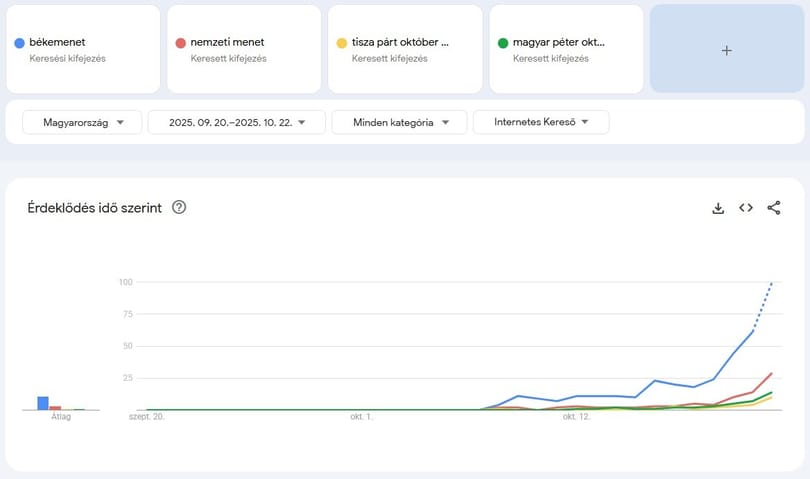Click the green dot beside magyar péter okt
This screenshot has height=479, width=810.
click(503, 43)
